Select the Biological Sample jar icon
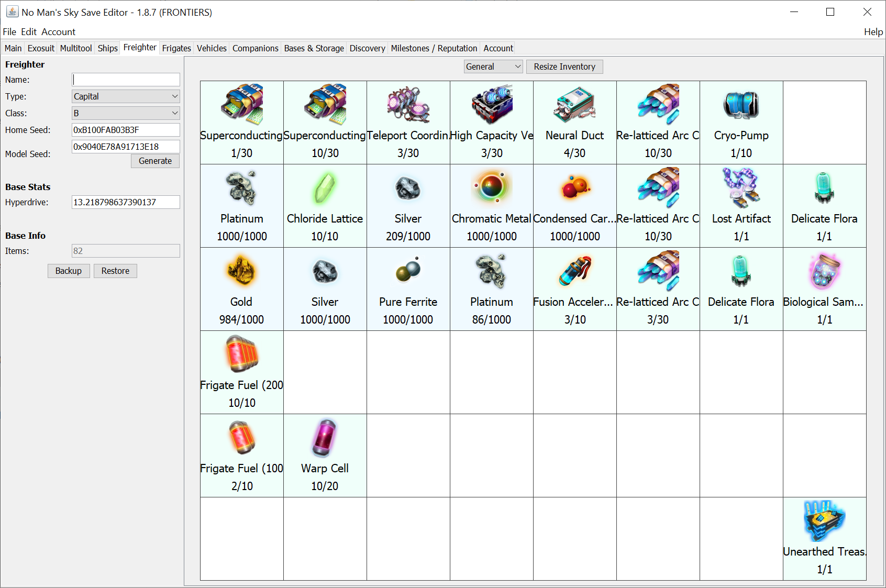The height and width of the screenshot is (588, 886). click(825, 271)
